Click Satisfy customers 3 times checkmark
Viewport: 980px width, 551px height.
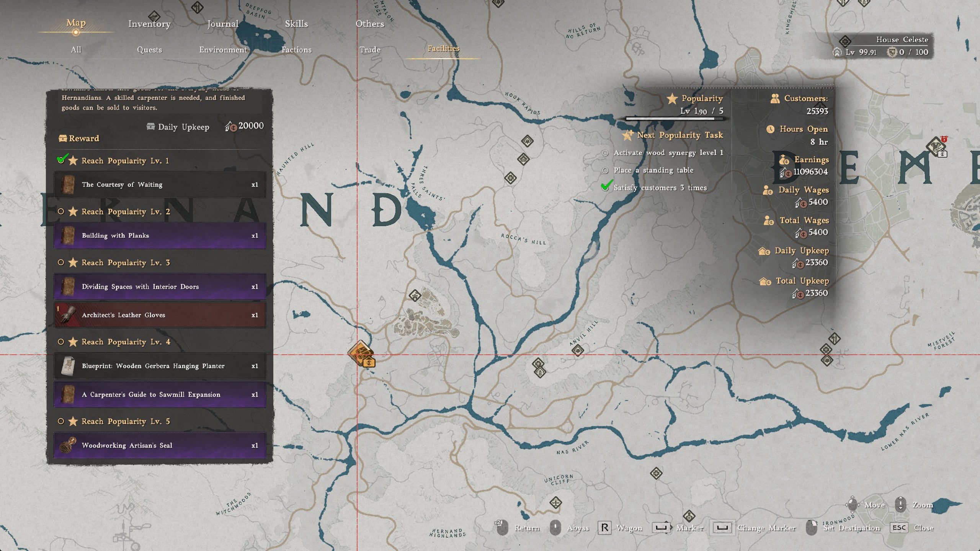coord(606,186)
